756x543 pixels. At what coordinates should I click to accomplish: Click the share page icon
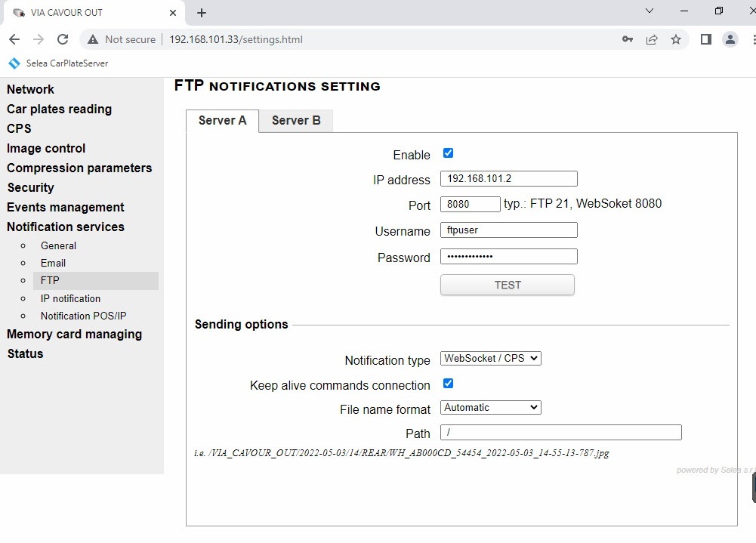click(x=652, y=39)
